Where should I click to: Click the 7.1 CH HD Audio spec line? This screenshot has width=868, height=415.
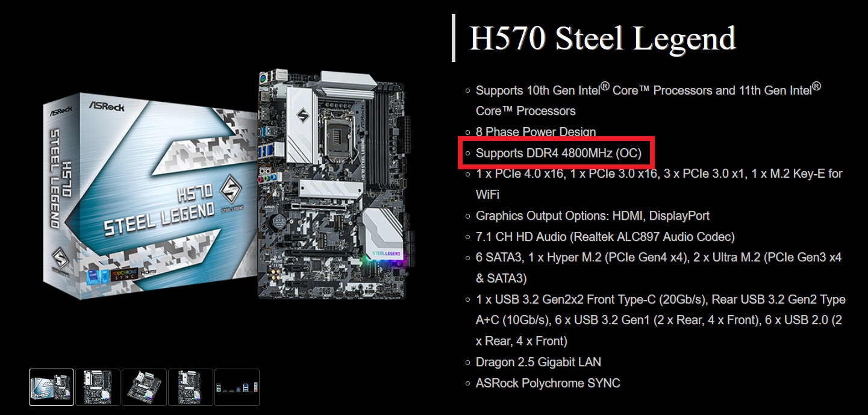[x=605, y=237]
